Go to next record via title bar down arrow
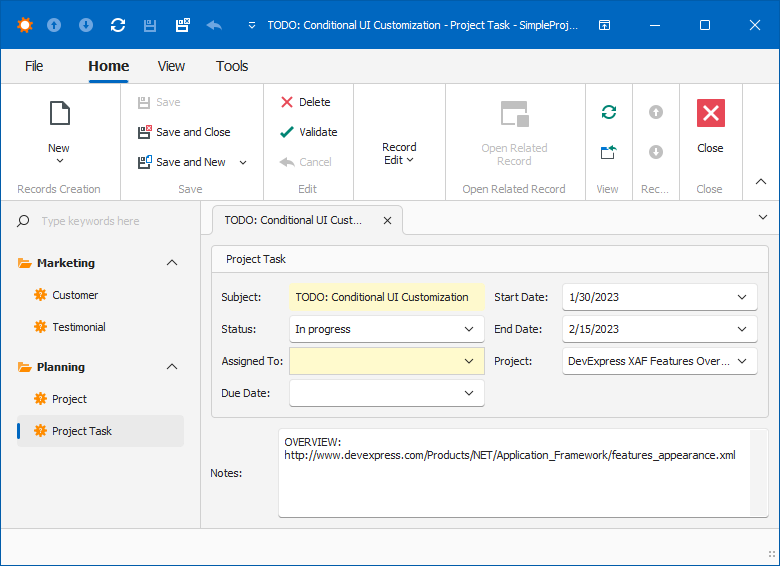This screenshot has height=566, width=780. pos(86,25)
